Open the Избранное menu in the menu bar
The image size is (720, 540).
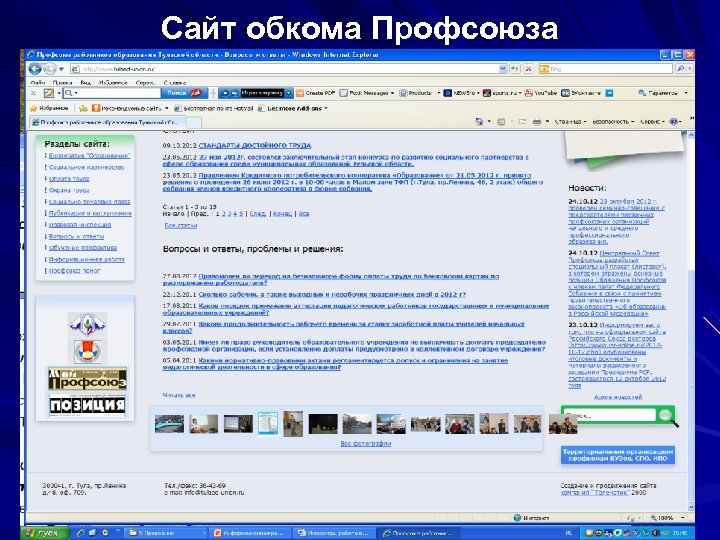pyautogui.click(x=113, y=83)
